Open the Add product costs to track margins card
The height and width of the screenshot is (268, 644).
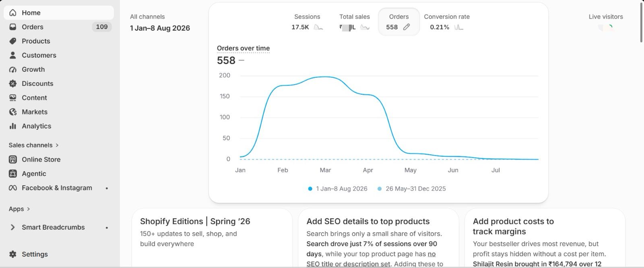pos(545,238)
